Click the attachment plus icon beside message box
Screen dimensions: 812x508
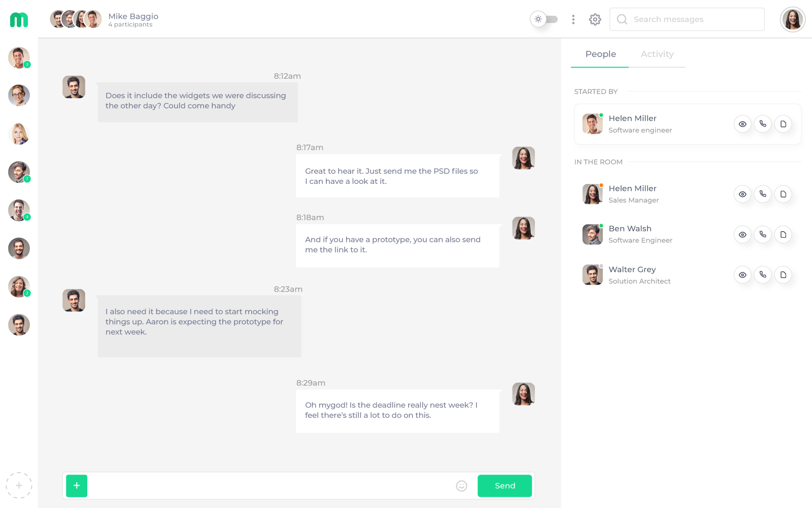point(76,486)
